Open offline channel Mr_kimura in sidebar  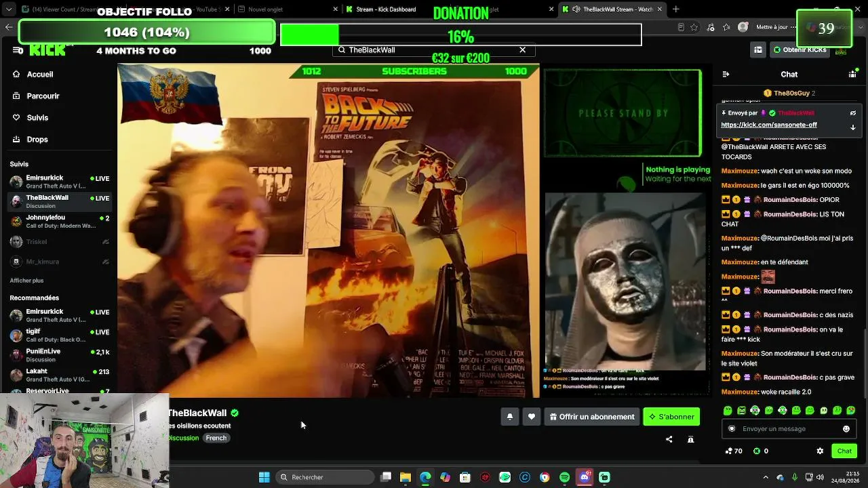59,262
